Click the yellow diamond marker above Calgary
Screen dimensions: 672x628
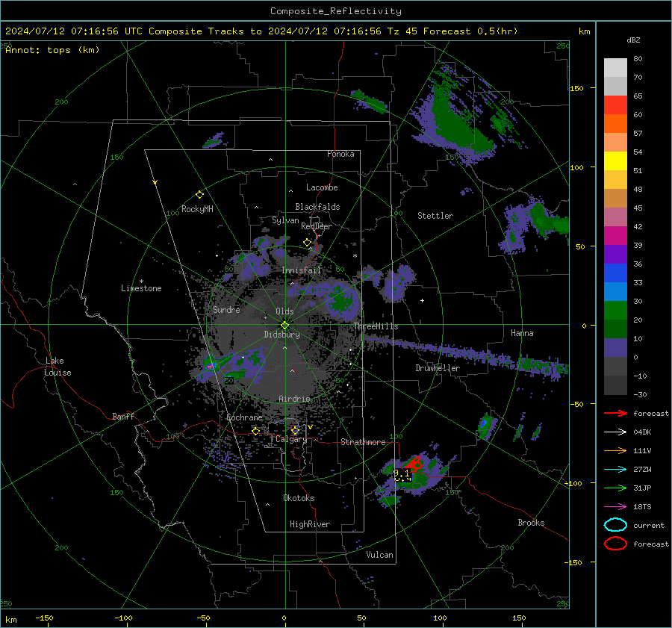(295, 430)
